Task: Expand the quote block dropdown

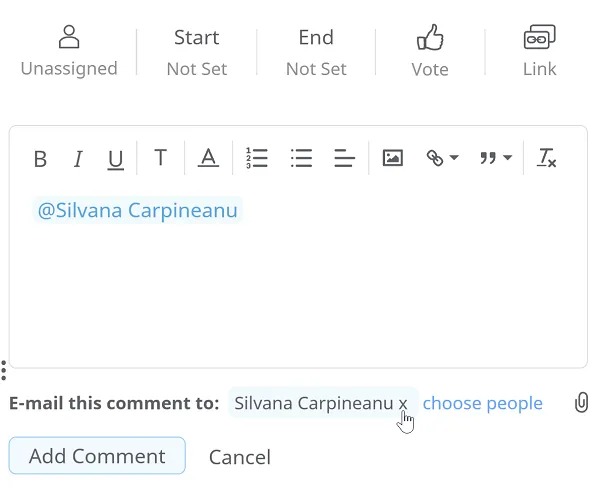Action: 495,158
